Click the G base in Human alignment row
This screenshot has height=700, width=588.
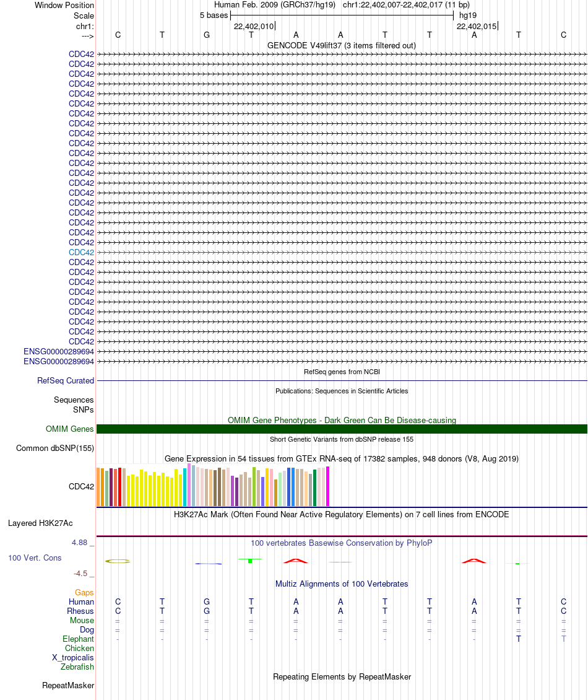pyautogui.click(x=207, y=602)
